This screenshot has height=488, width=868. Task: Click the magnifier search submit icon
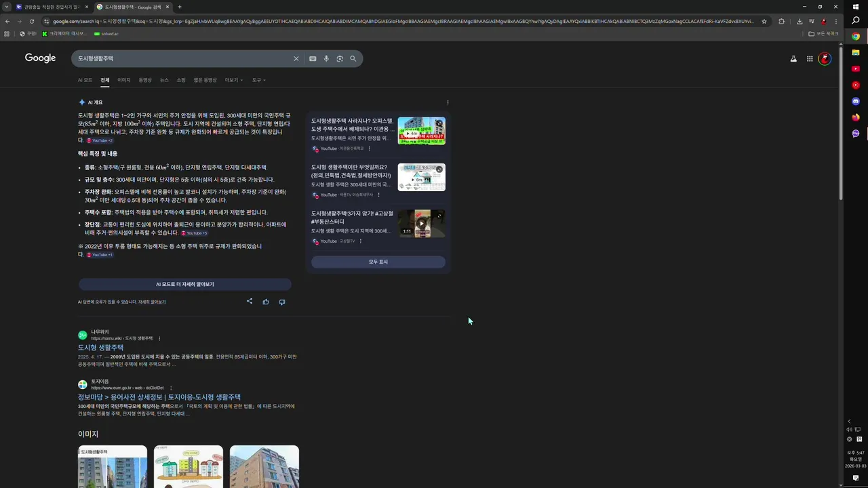click(353, 59)
